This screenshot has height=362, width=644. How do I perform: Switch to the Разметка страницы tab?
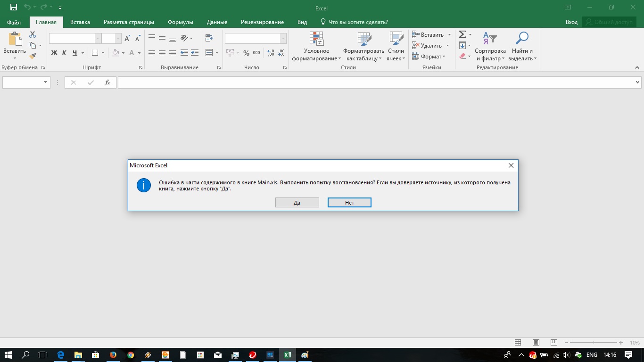pos(129,22)
